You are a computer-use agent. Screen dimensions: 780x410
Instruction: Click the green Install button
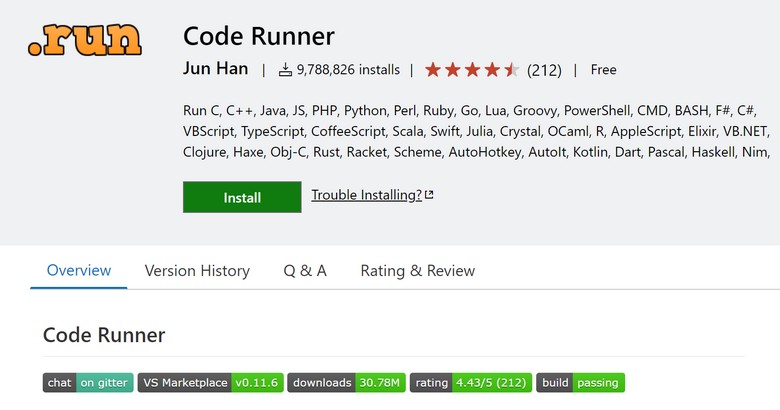(242, 197)
